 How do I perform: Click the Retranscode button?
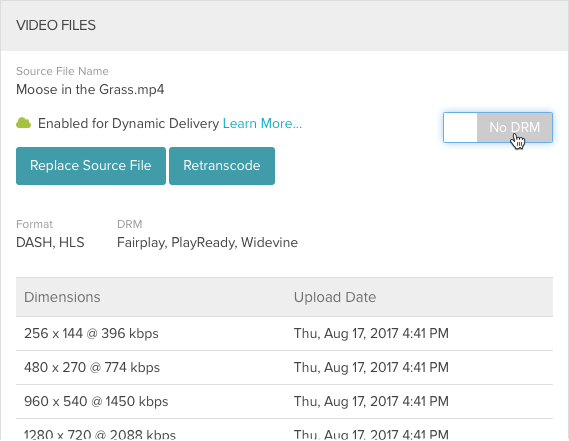pos(222,166)
